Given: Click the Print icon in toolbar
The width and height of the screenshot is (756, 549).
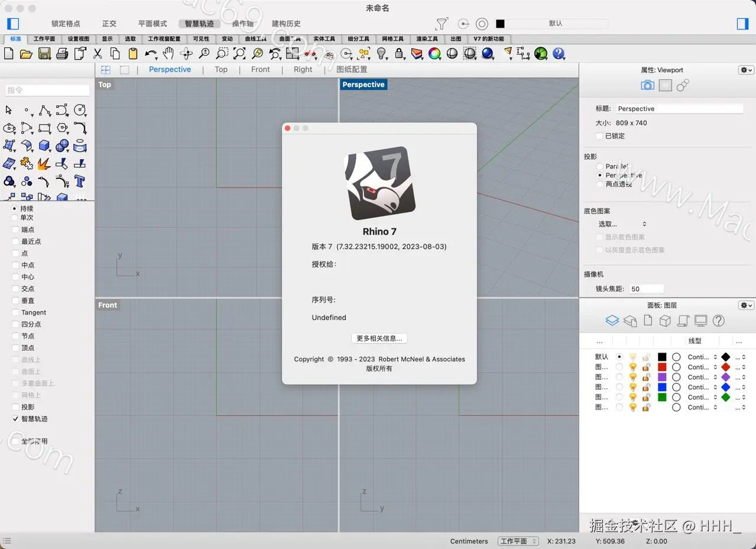Looking at the screenshot, I should [62, 54].
